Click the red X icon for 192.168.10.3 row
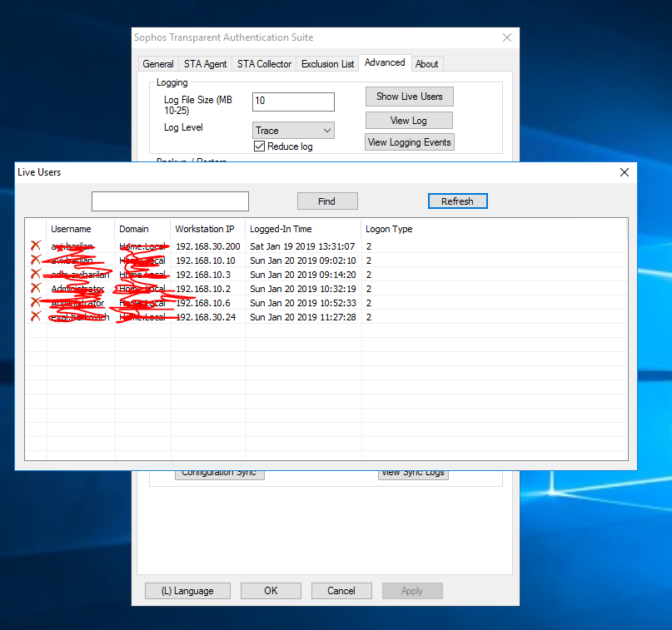This screenshot has height=630, width=672. point(36,274)
